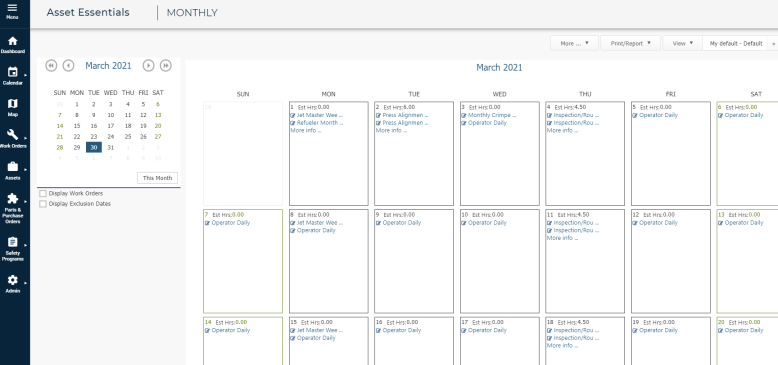Enable Display Work Orders checkbox

(43, 193)
